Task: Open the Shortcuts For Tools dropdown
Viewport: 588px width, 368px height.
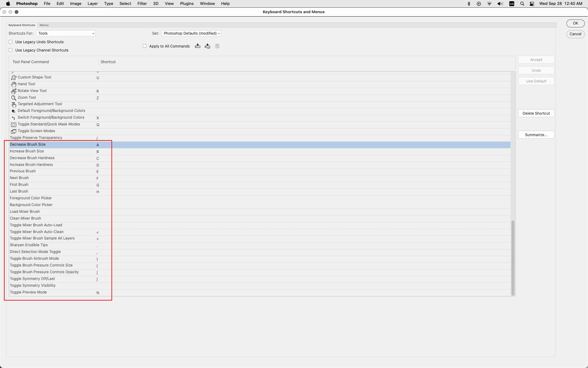Action: (66, 33)
